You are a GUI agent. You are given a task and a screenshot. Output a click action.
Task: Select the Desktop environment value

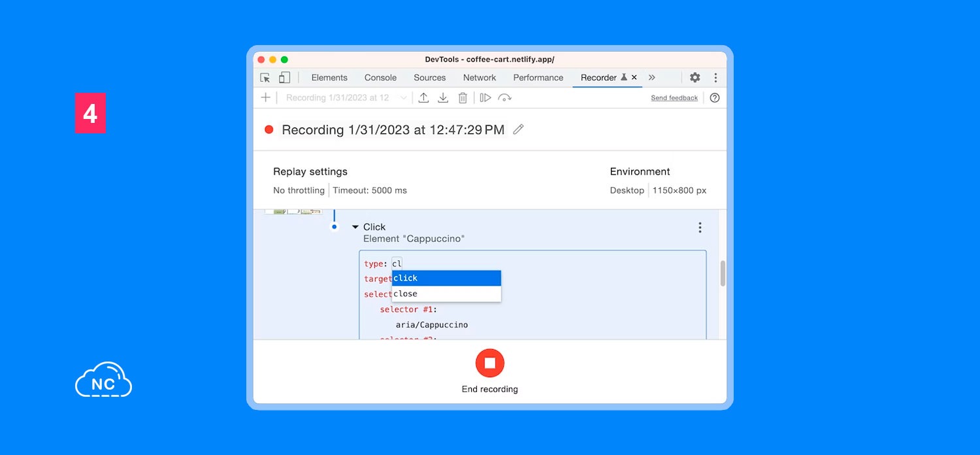627,190
